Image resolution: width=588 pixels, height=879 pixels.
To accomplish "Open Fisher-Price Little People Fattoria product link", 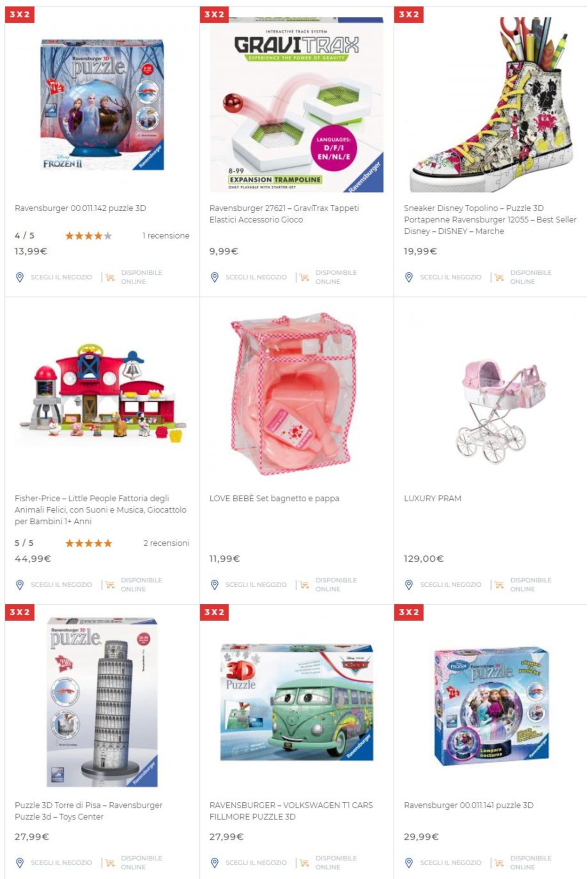I will [101, 510].
